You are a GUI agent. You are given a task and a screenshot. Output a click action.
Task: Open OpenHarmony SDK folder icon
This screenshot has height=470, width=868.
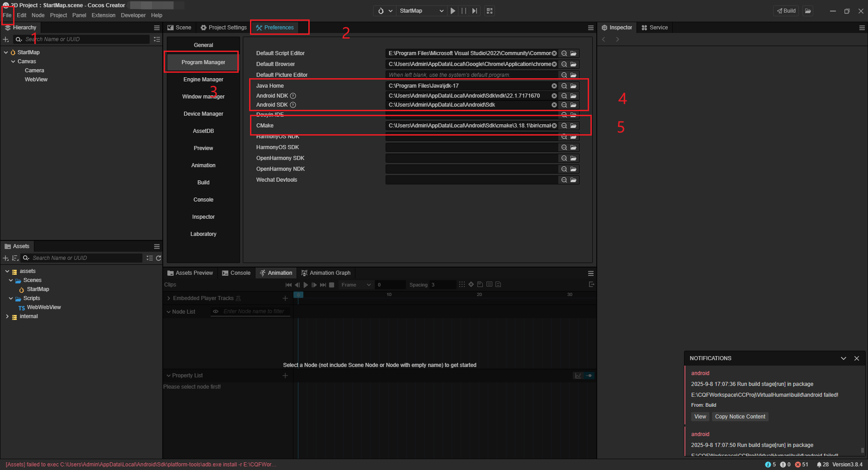pyautogui.click(x=573, y=158)
